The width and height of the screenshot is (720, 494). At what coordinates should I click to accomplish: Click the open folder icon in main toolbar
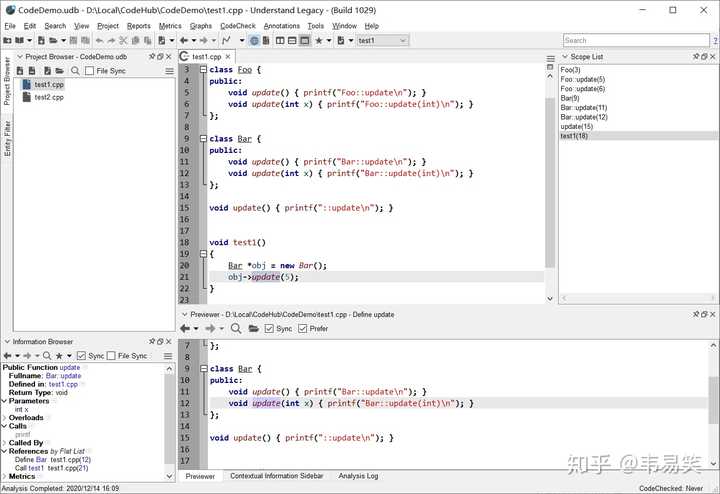pyautogui.click(x=53, y=40)
